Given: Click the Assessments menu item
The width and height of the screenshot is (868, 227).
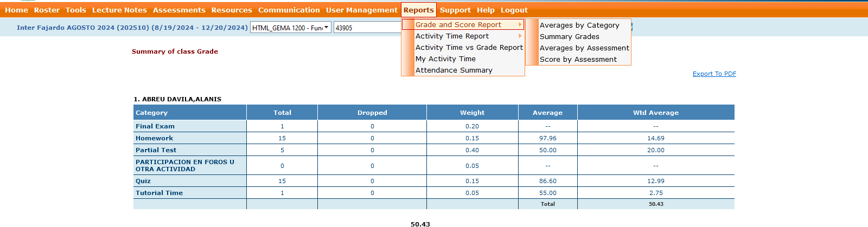Looking at the screenshot, I should click(179, 10).
